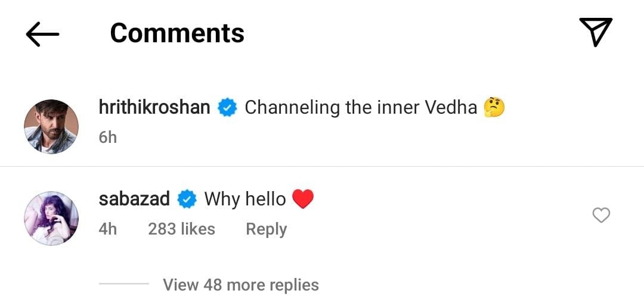Click the line beside View more replies
This screenshot has width=644, height=306.
click(123, 284)
